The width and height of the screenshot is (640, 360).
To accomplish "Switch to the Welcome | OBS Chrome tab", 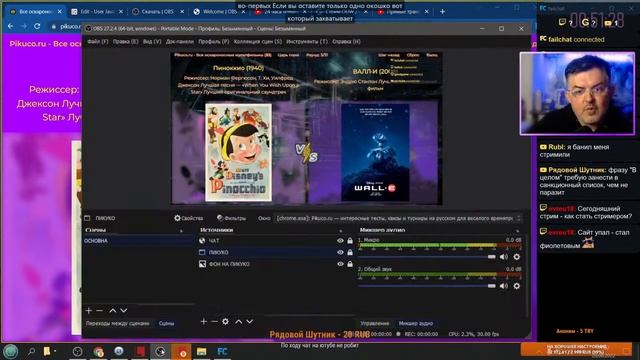I will [219, 12].
